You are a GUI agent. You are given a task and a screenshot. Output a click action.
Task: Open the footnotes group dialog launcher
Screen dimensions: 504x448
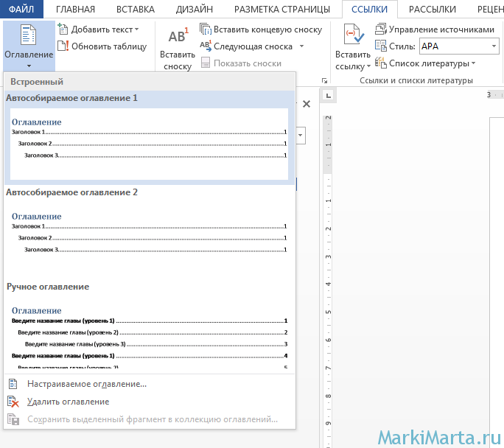point(325,80)
